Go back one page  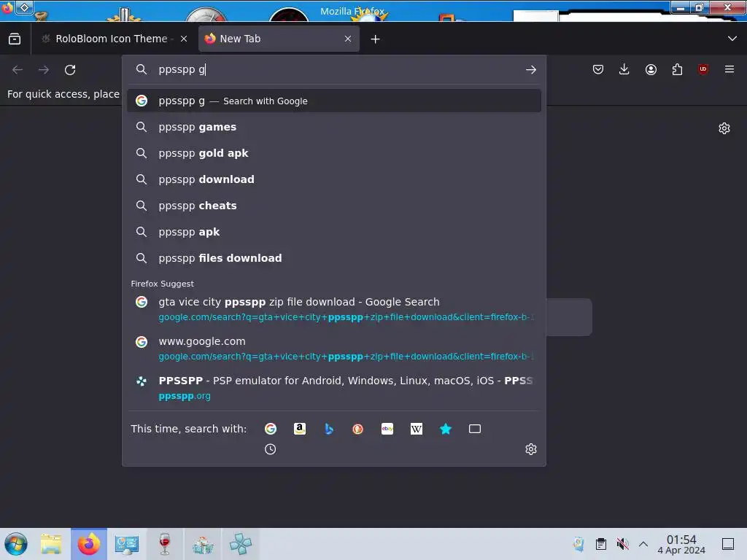tap(18, 70)
